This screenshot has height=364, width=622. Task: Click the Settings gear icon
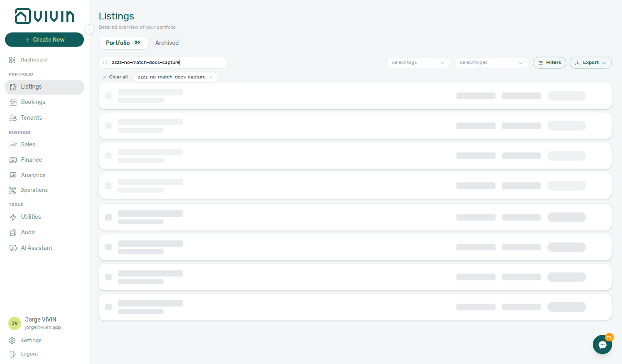13,341
